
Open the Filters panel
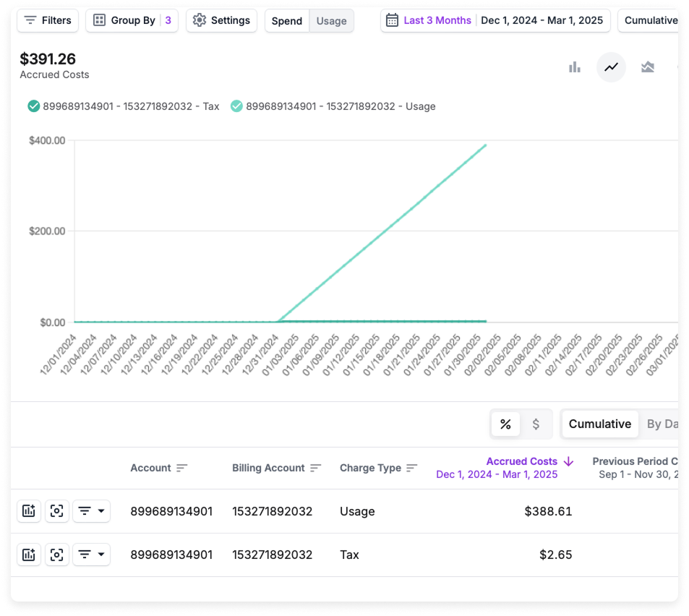pos(48,21)
